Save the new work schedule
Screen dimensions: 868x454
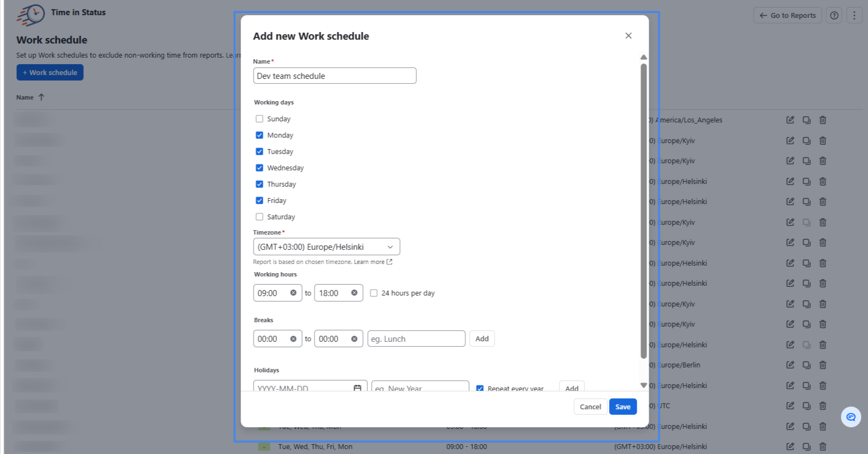point(623,407)
